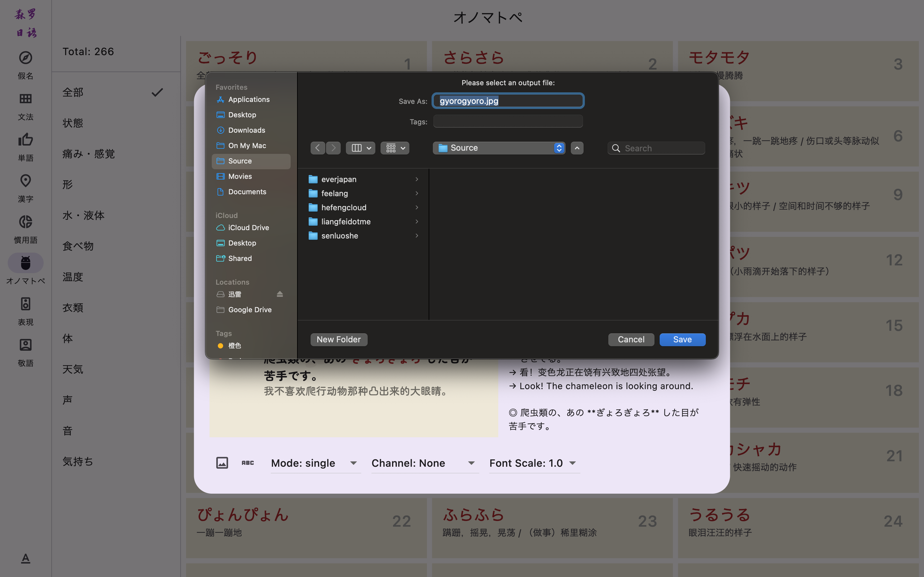
Task: Click the New Folder button
Action: pos(338,340)
